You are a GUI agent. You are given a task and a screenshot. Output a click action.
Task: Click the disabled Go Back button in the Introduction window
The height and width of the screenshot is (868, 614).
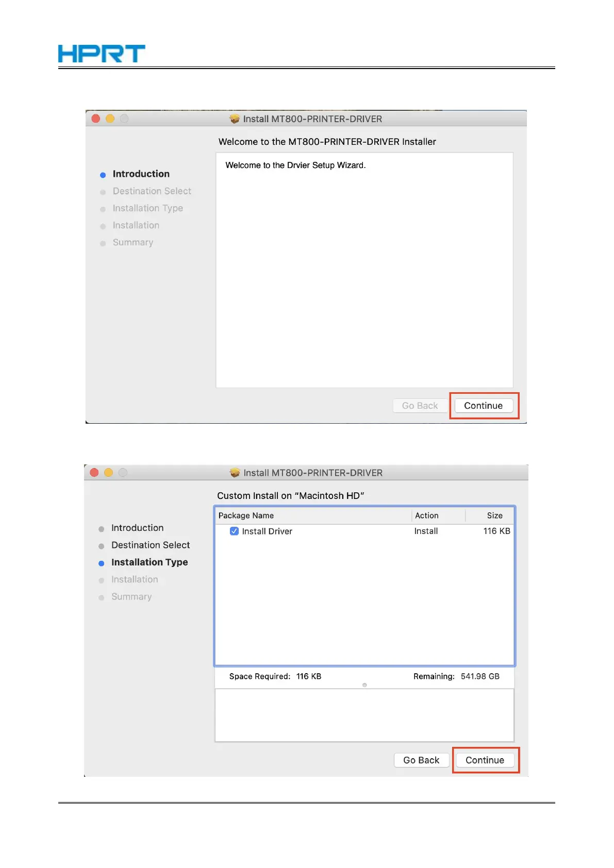pos(420,406)
